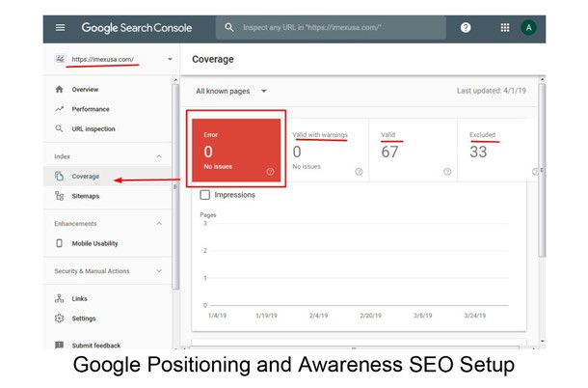Click the Overview home icon
Screen dimensions: 588x388
59,90
